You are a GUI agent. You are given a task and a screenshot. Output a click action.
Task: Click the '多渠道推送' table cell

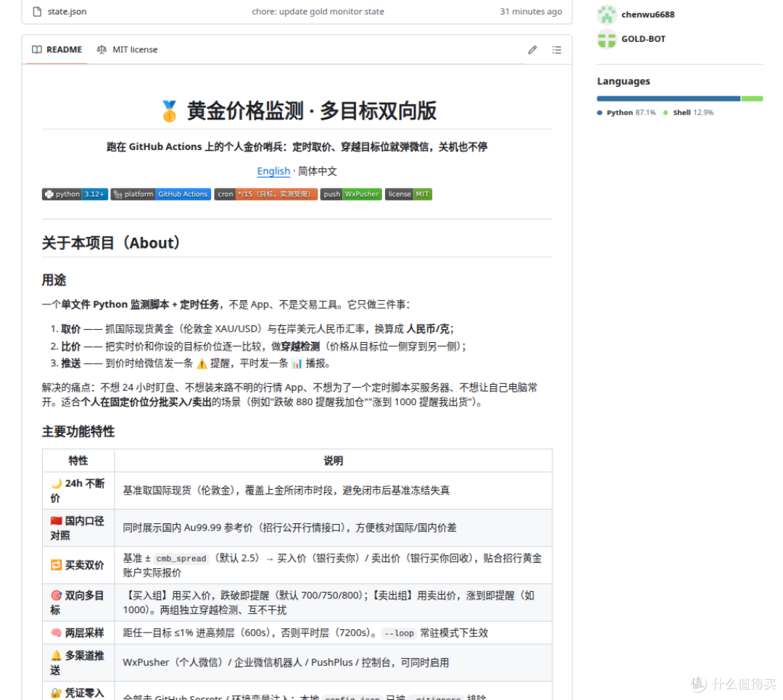click(x=78, y=662)
